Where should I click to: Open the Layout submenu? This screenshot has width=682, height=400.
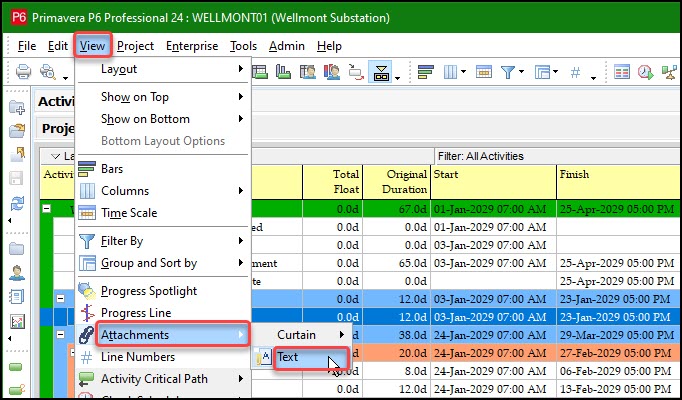tap(163, 69)
